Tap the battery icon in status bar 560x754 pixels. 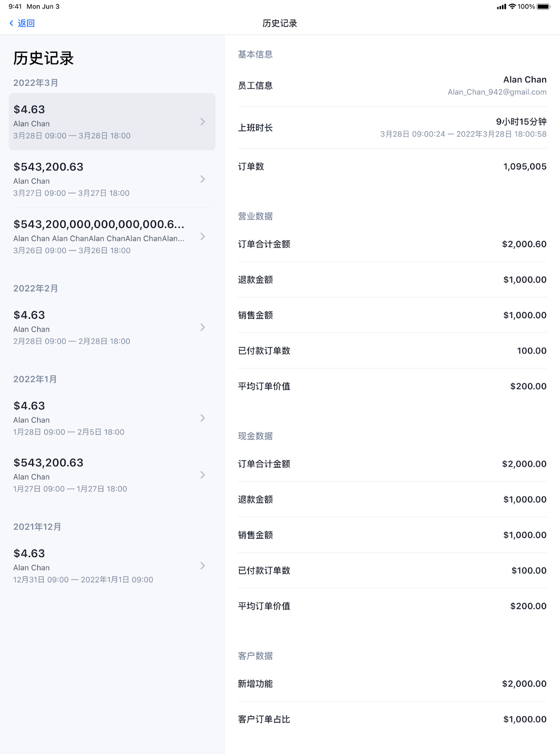click(x=544, y=7)
